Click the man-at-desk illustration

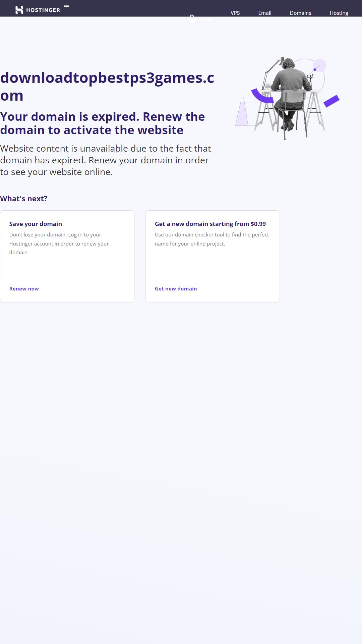coord(288,98)
